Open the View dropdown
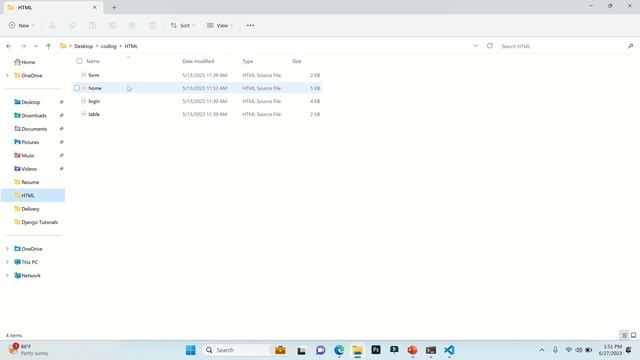 (220, 26)
